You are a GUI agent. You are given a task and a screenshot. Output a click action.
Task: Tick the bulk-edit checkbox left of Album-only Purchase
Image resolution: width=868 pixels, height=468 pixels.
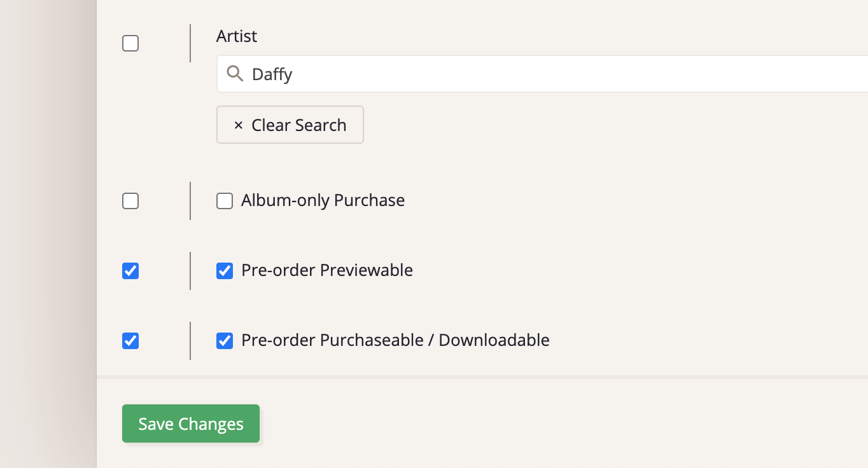click(130, 201)
